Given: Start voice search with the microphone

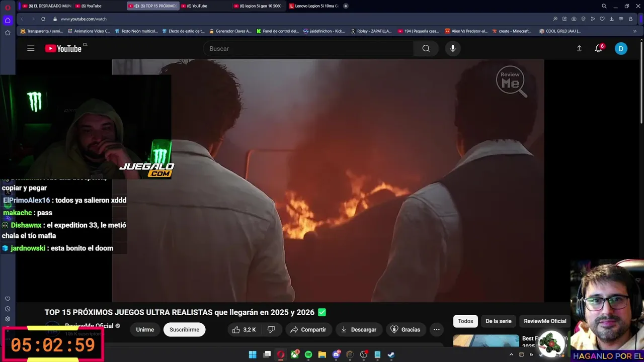Looking at the screenshot, I should pos(453,48).
